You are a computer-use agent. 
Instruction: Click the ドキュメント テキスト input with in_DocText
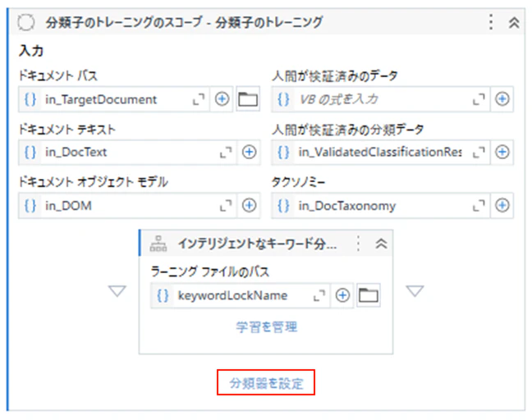pyautogui.click(x=127, y=152)
